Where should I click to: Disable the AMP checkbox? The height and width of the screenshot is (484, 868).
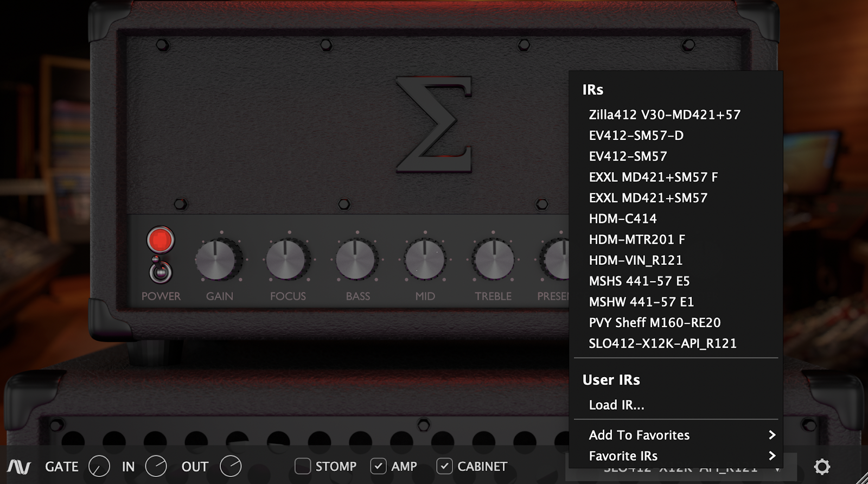click(x=379, y=466)
